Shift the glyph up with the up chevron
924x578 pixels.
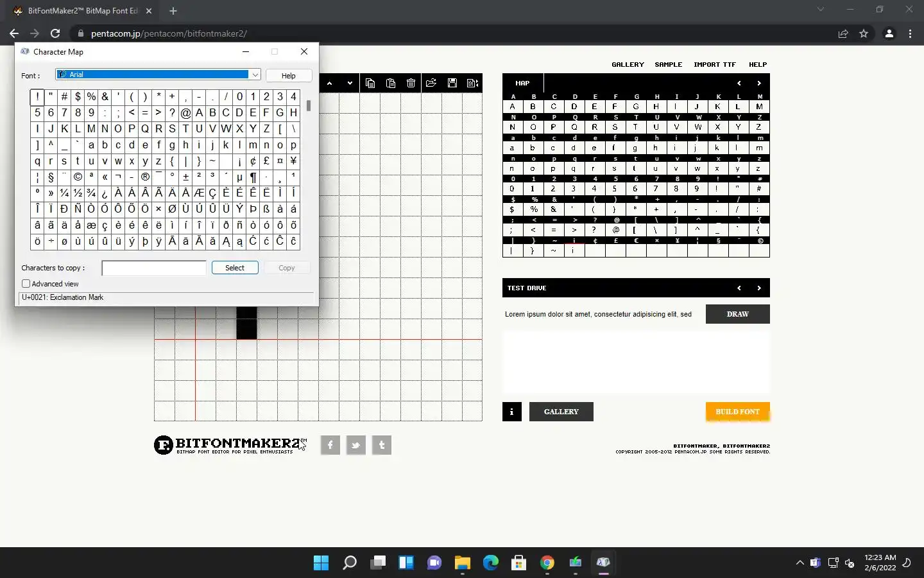pos(329,83)
